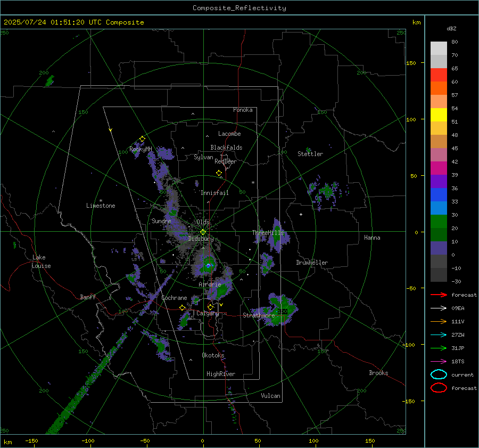Click the Limestone label
This screenshot has width=479, height=448.
pyautogui.click(x=101, y=206)
